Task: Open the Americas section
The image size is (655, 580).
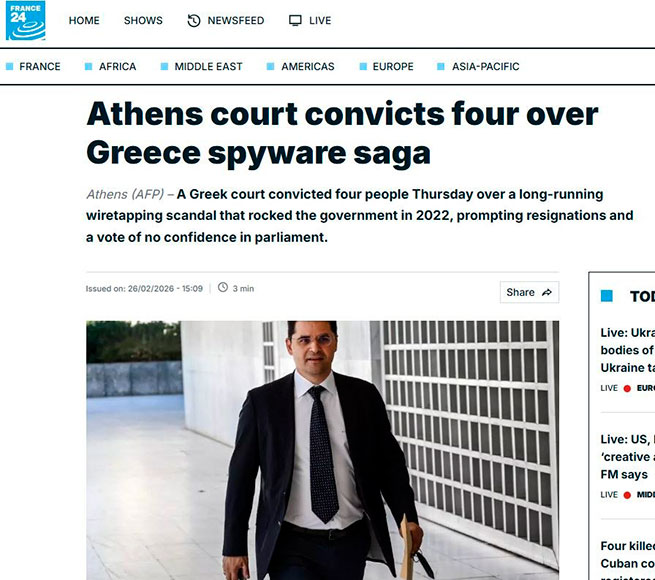Action: point(308,66)
